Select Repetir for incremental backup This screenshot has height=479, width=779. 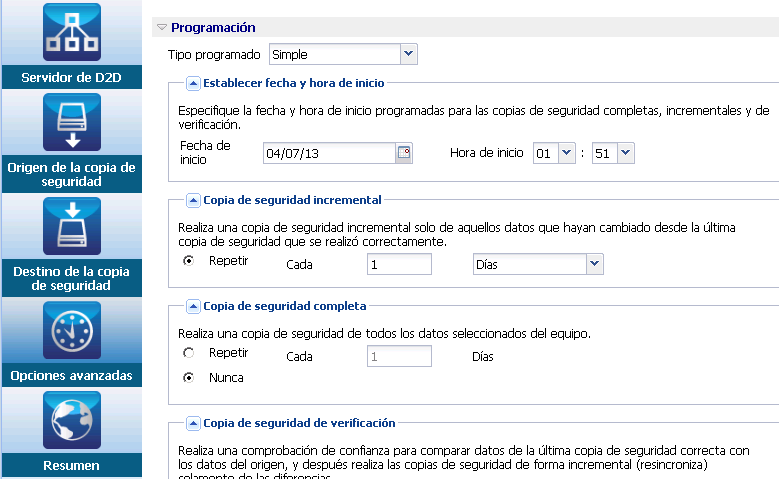point(188,261)
